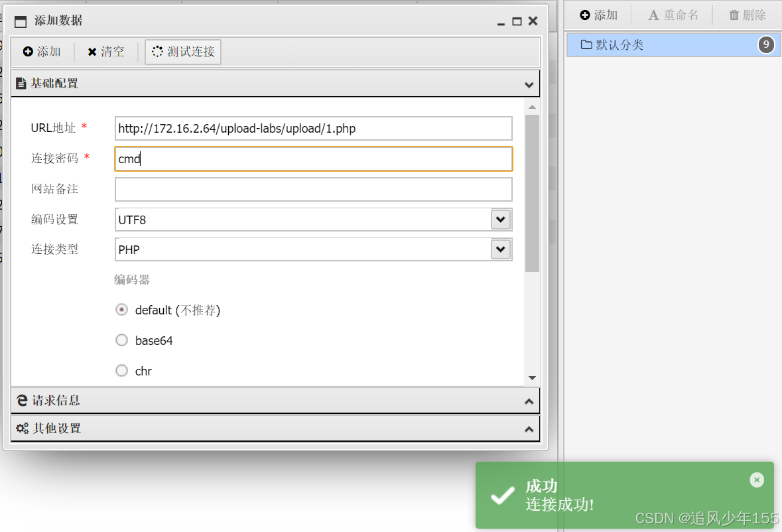782x532 pixels.
Task: Select the 默认分类 category folder
Action: coord(674,45)
